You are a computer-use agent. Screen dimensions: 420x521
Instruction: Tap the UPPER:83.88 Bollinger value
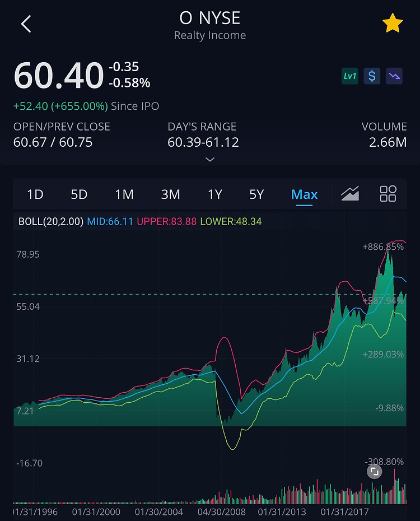click(166, 221)
